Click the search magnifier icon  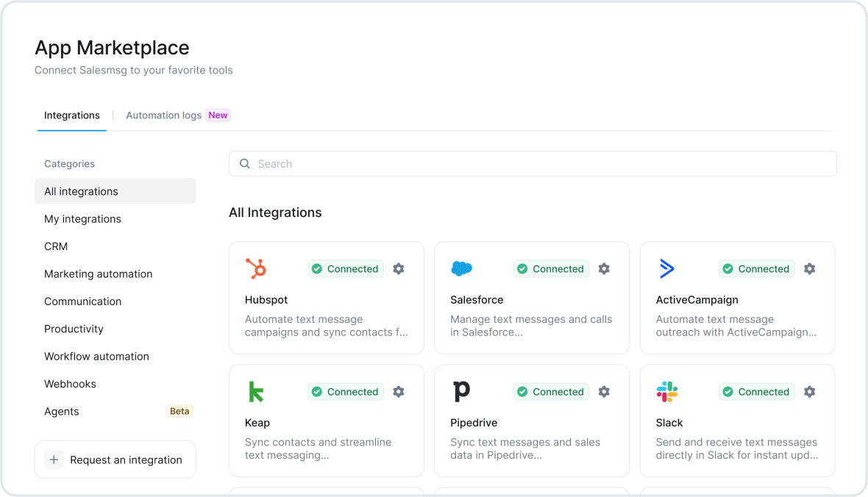pos(244,163)
